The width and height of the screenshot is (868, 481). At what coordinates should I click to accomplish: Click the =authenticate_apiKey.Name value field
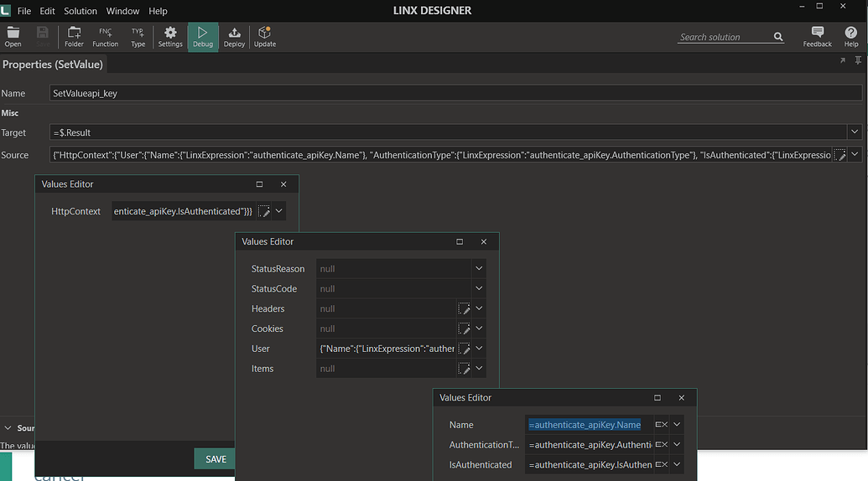coord(589,425)
